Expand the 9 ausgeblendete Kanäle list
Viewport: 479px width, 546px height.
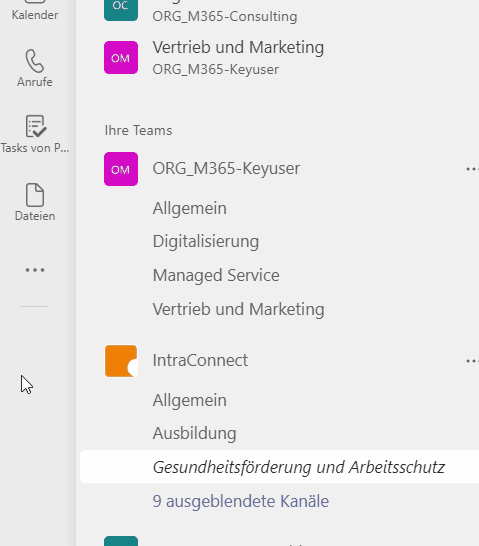(x=241, y=501)
